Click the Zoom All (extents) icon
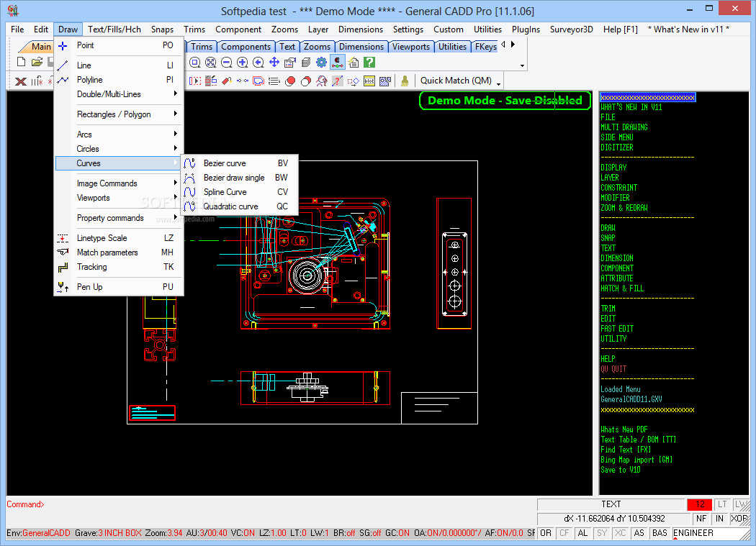This screenshot has width=756, height=546. 211,62
